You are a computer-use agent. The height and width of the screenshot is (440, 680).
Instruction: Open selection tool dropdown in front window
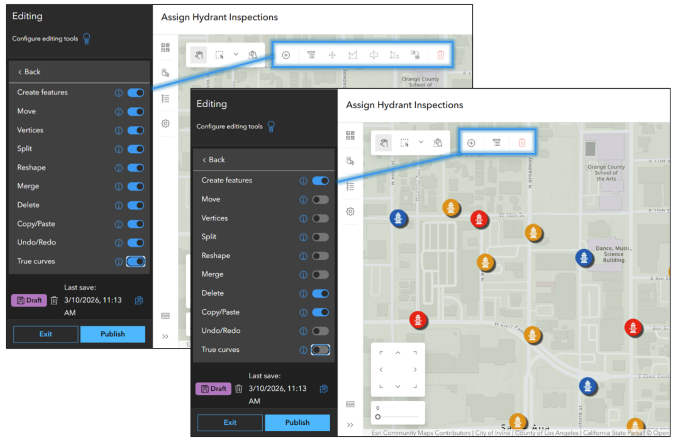click(421, 142)
